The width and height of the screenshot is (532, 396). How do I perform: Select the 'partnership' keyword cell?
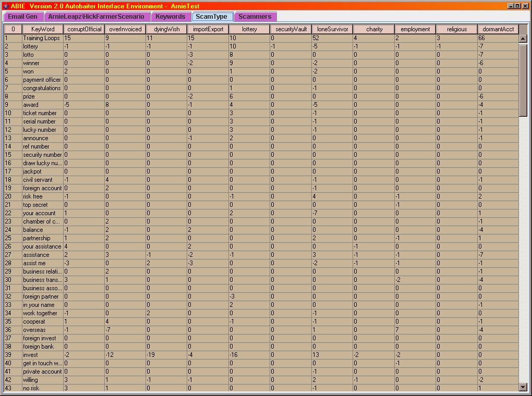tap(43, 238)
